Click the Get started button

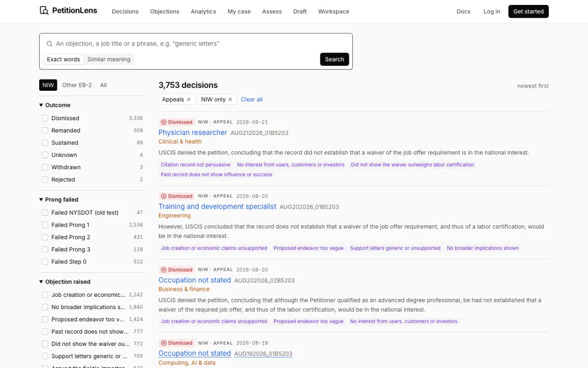pyautogui.click(x=528, y=11)
